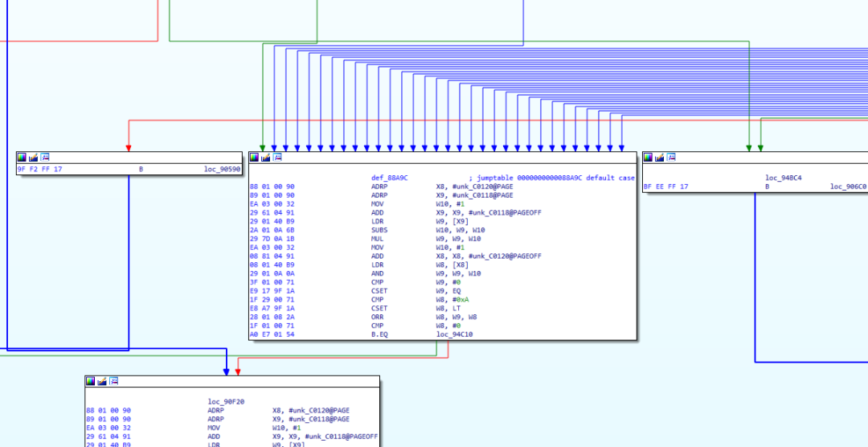868x447 pixels.
Task: Select the def_88A9C label
Action: click(x=389, y=178)
